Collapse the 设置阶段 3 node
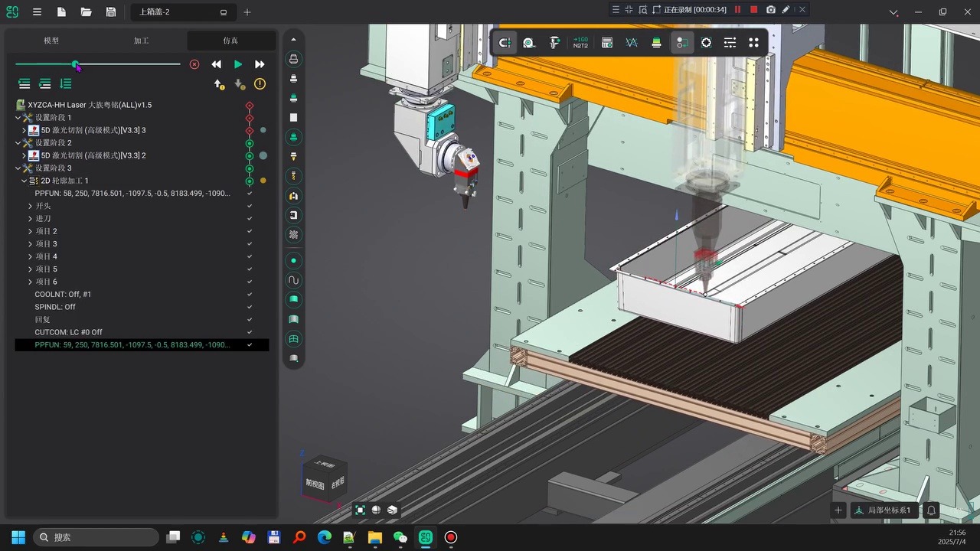This screenshot has height=551, width=980. coord(18,168)
